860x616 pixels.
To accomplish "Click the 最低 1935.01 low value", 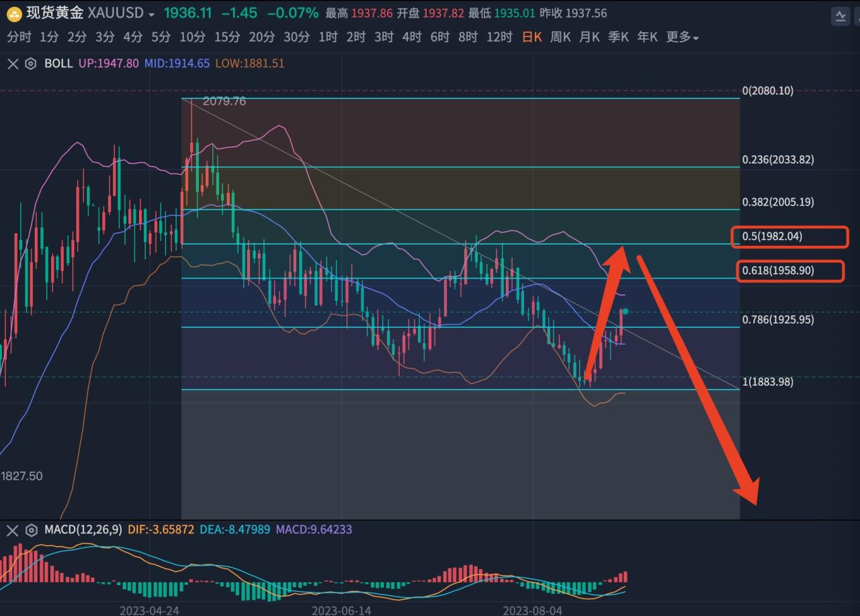I will [502, 14].
